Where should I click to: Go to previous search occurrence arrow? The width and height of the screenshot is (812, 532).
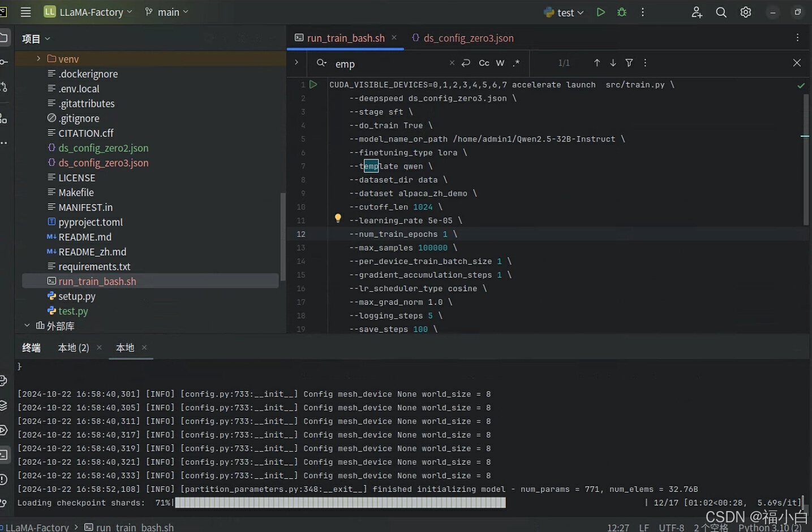coord(596,63)
